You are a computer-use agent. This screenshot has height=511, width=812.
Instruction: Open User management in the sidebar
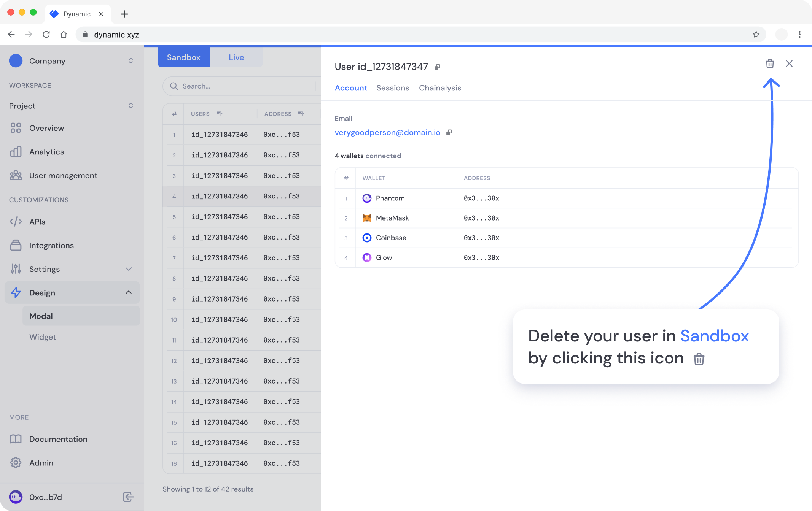click(x=63, y=175)
